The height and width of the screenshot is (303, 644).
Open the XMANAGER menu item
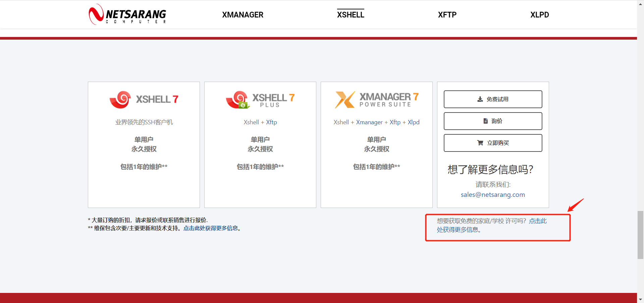coord(243,15)
